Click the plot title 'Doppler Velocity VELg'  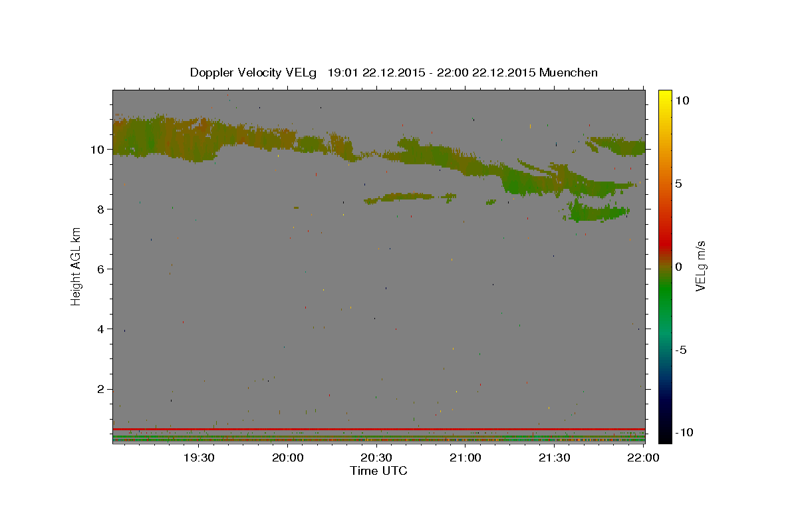tap(253, 72)
